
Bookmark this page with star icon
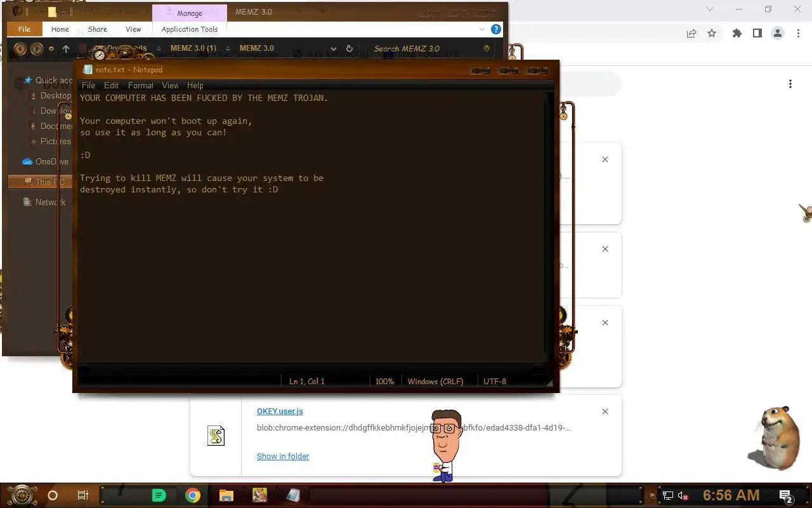(712, 33)
